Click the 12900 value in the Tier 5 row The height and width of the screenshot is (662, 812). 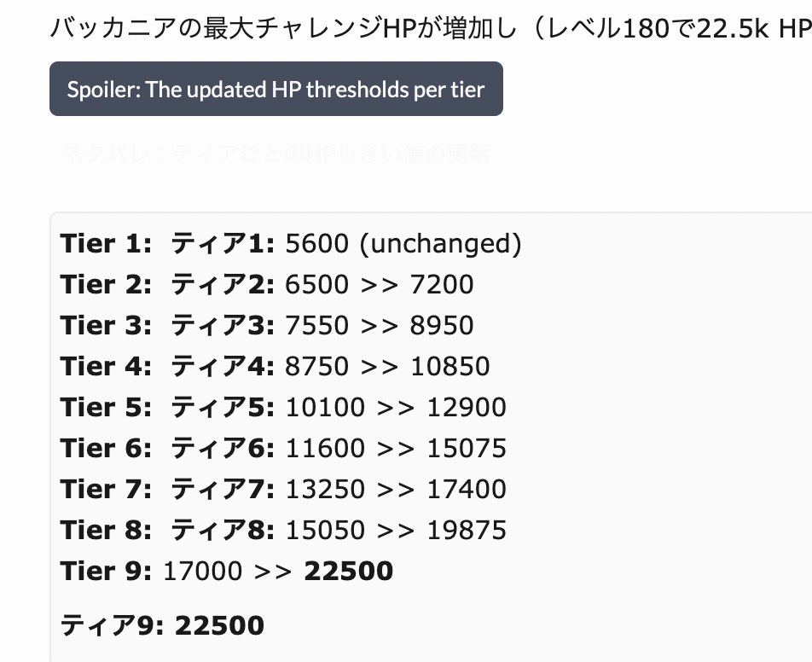pyautogui.click(x=466, y=408)
